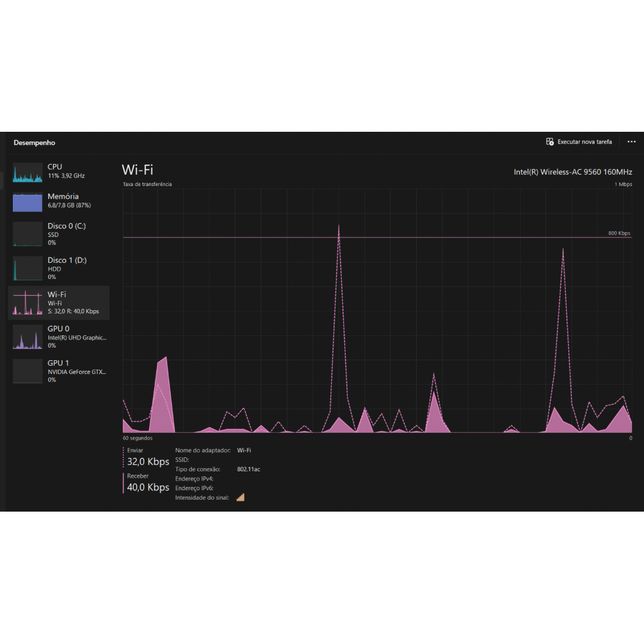644x644 pixels.
Task: Click the signal strength bars icon
Action: point(240,497)
